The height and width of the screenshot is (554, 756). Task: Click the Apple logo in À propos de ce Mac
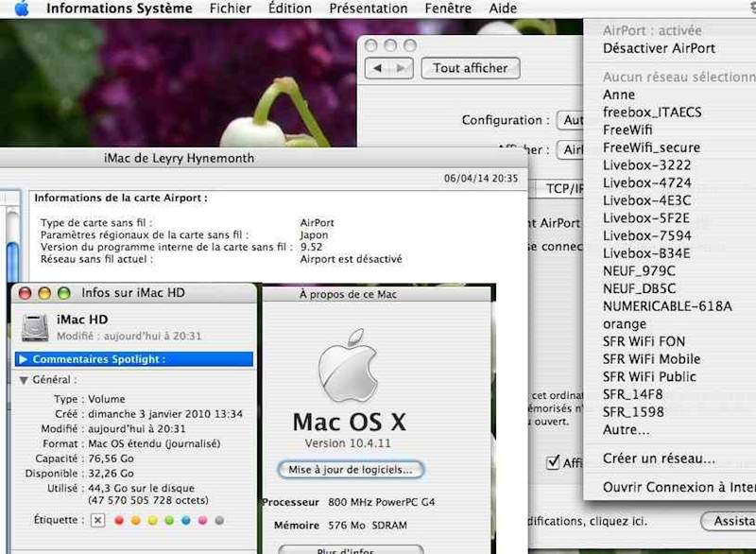pyautogui.click(x=348, y=366)
